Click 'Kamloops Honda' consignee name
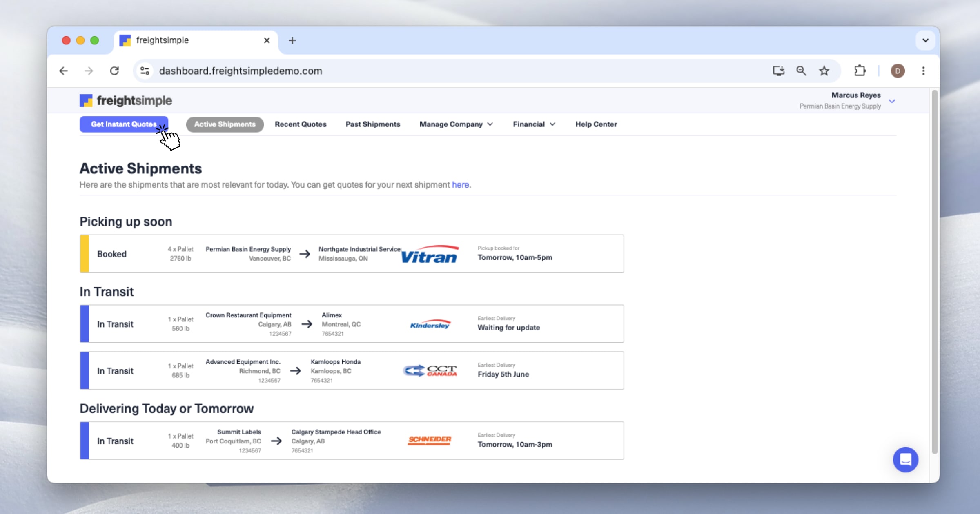 pyautogui.click(x=336, y=362)
